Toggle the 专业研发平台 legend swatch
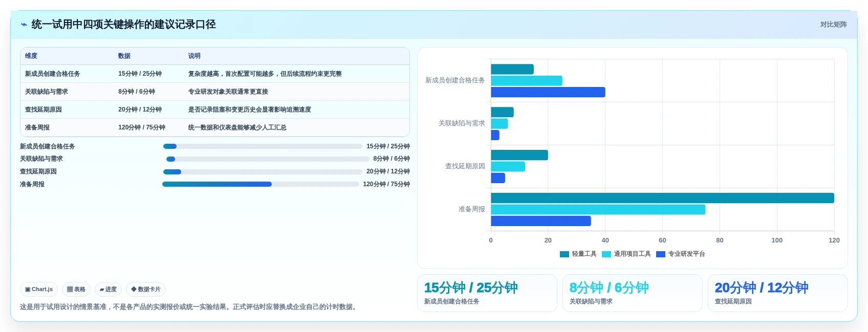The height and width of the screenshot is (332, 868). point(661,254)
